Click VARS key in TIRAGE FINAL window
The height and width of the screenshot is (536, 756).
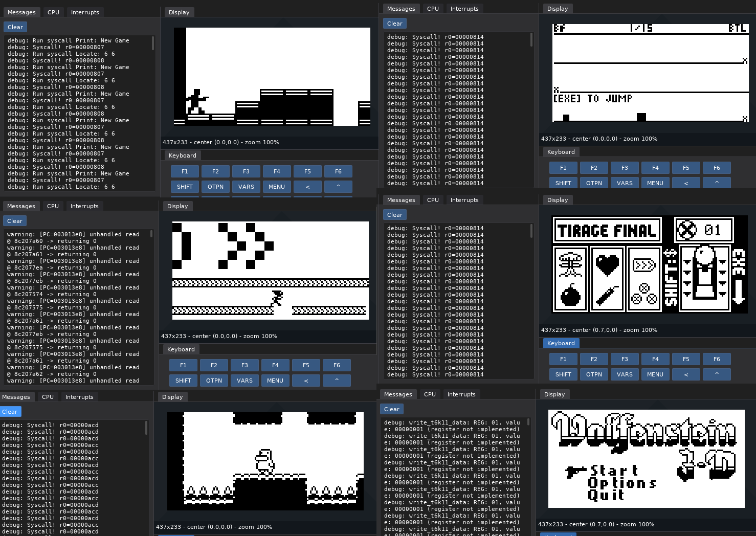coord(625,374)
